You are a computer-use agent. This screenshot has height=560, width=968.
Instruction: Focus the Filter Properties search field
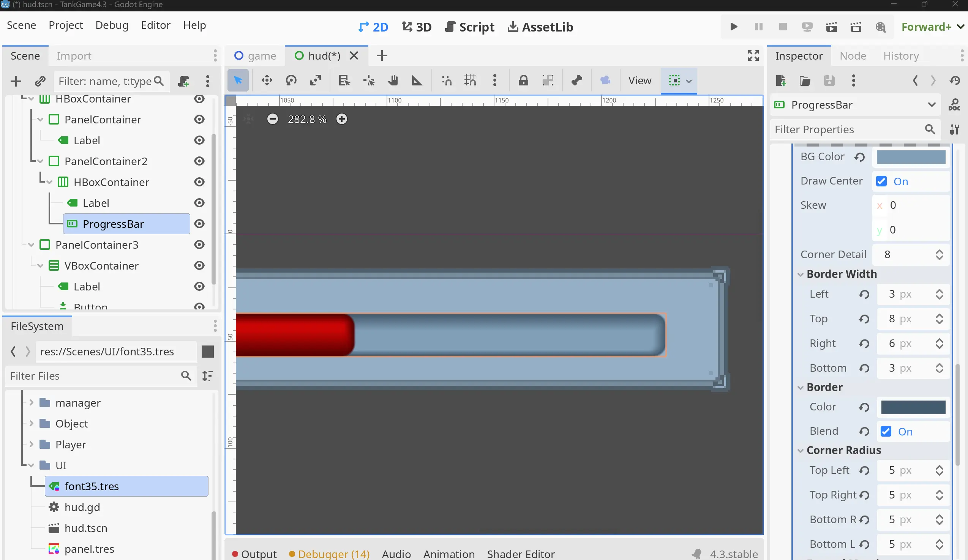click(855, 130)
